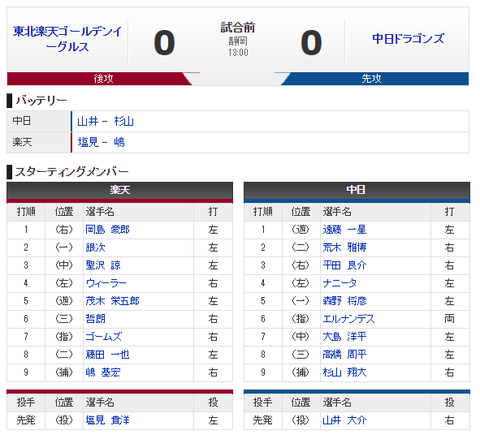Open player 遠藤 一星 profile
This screenshot has width=480, height=439.
[344, 230]
